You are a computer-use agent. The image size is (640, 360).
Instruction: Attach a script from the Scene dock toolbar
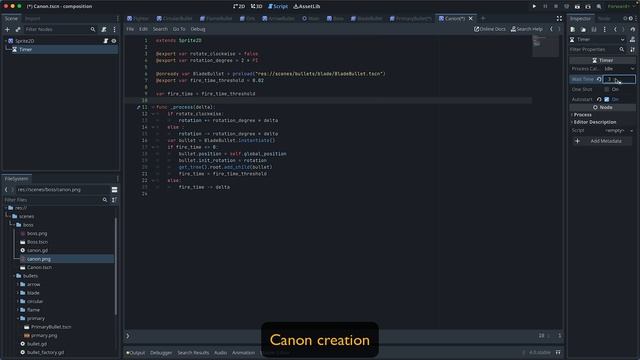[x=104, y=29]
